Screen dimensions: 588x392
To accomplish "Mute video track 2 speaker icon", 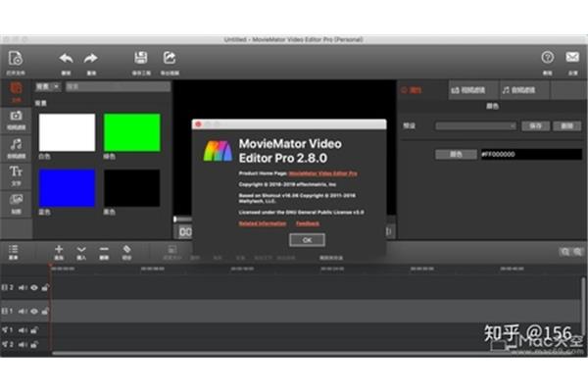I will tap(23, 288).
